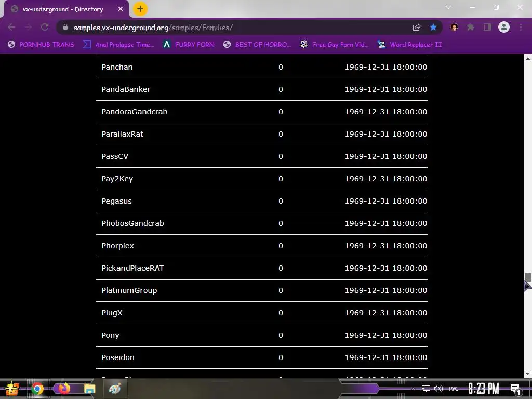Viewport: 532px width, 399px height.
Task: Open the Extensions puzzle icon
Action: click(x=471, y=27)
